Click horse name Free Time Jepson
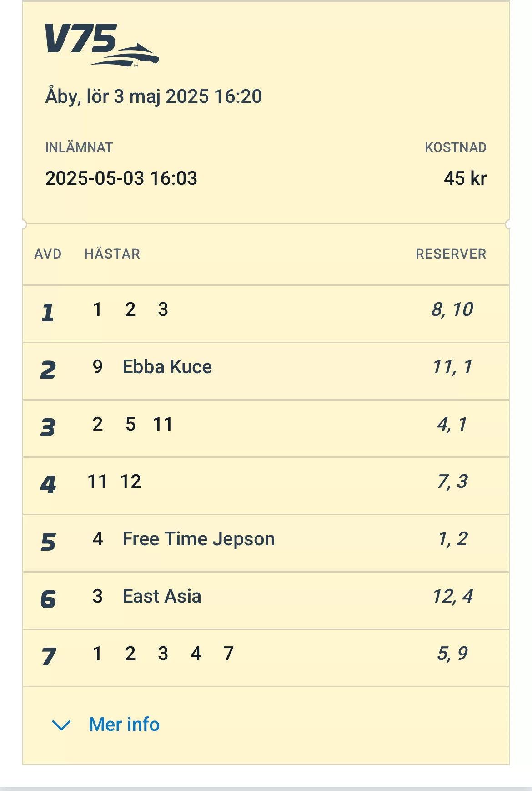The width and height of the screenshot is (532, 791). point(199,539)
